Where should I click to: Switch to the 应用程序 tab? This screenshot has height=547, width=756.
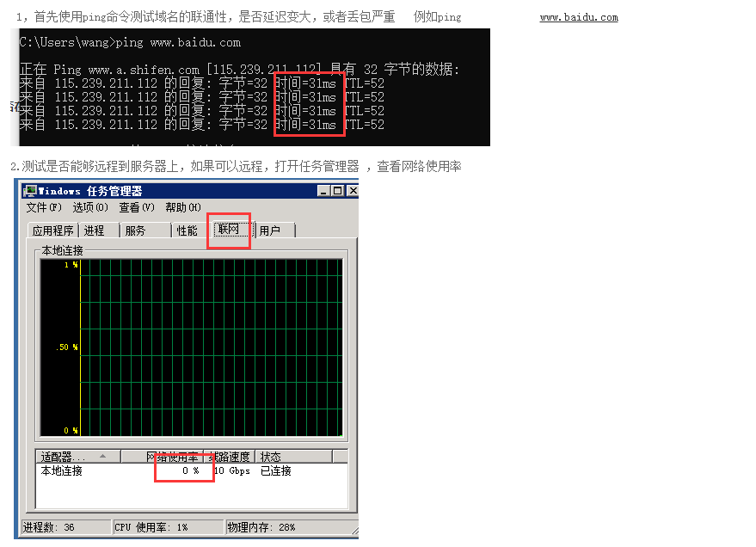pos(52,230)
